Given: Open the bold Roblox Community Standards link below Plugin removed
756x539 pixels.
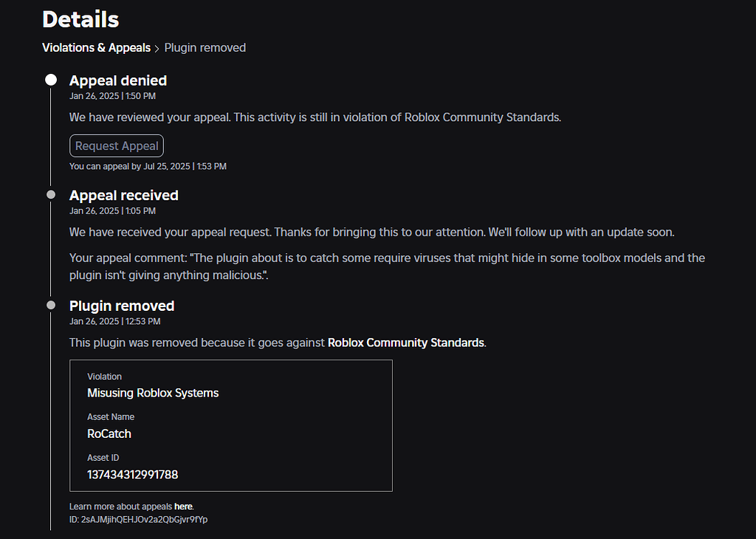Looking at the screenshot, I should [x=405, y=343].
